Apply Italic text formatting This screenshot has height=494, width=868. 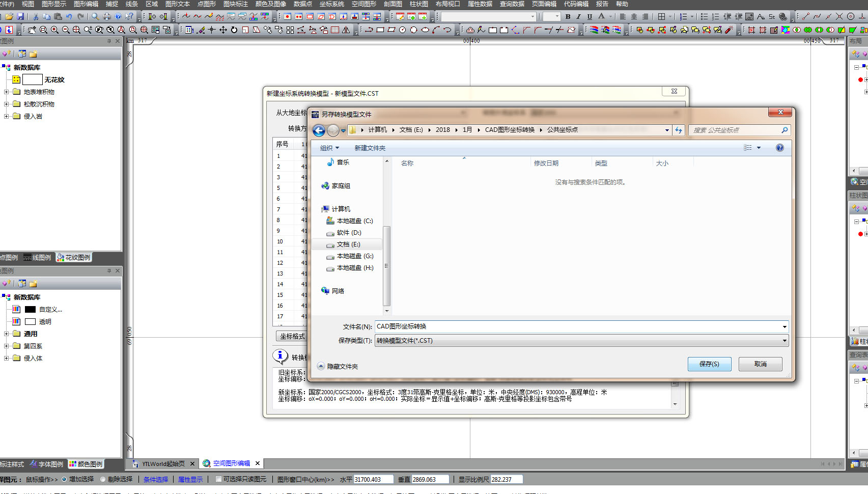579,17
